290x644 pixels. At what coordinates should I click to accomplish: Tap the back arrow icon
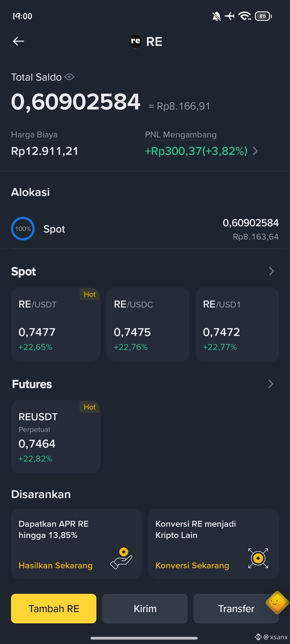19,41
